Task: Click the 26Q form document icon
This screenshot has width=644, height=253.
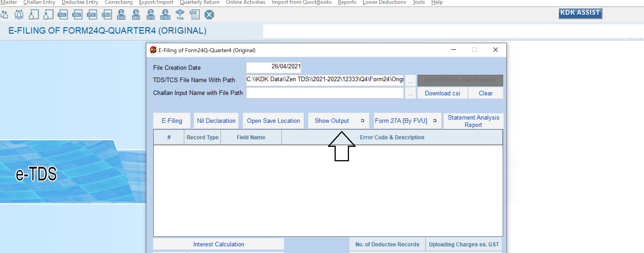Action: (x=77, y=15)
